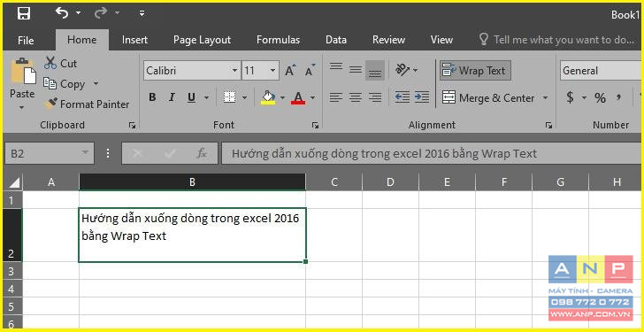Switch to the Insert ribbon tab
The image size is (644, 332).
134,40
